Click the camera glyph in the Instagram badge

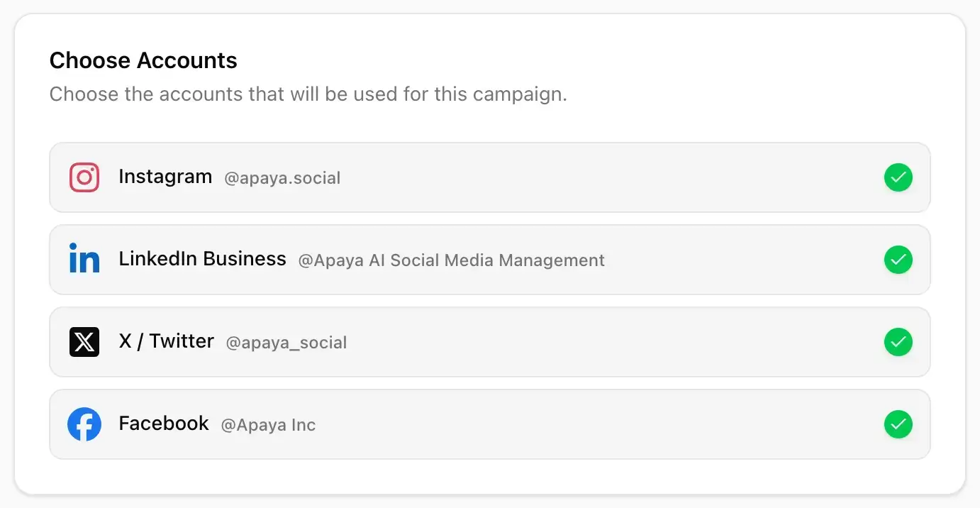[84, 177]
